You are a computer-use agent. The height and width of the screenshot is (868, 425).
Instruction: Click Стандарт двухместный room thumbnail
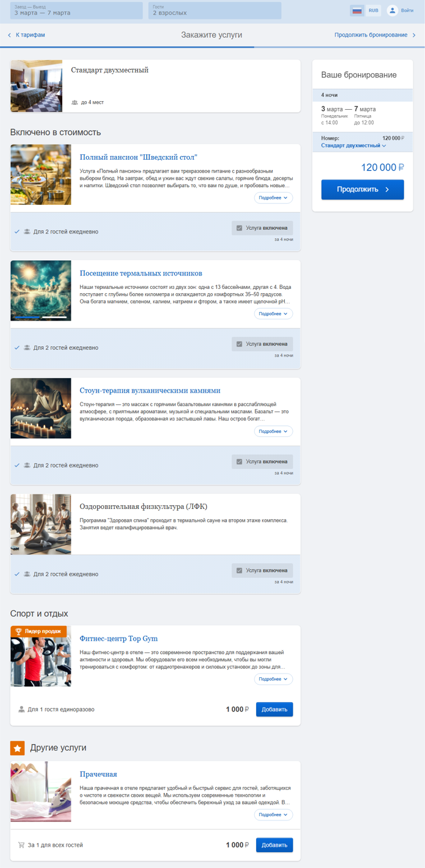tap(36, 86)
